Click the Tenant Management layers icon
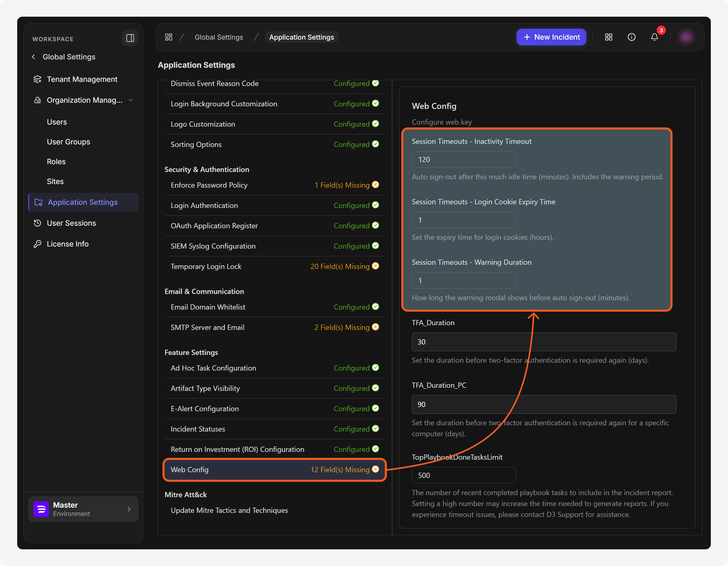728x566 pixels. click(37, 79)
